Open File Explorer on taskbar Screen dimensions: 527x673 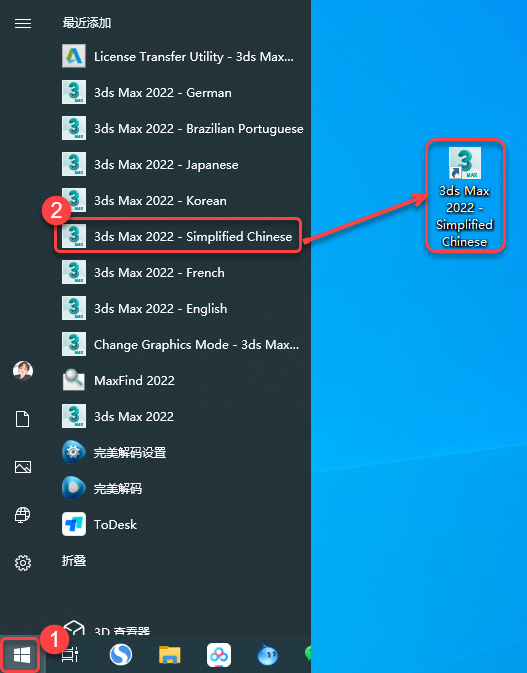coord(170,655)
